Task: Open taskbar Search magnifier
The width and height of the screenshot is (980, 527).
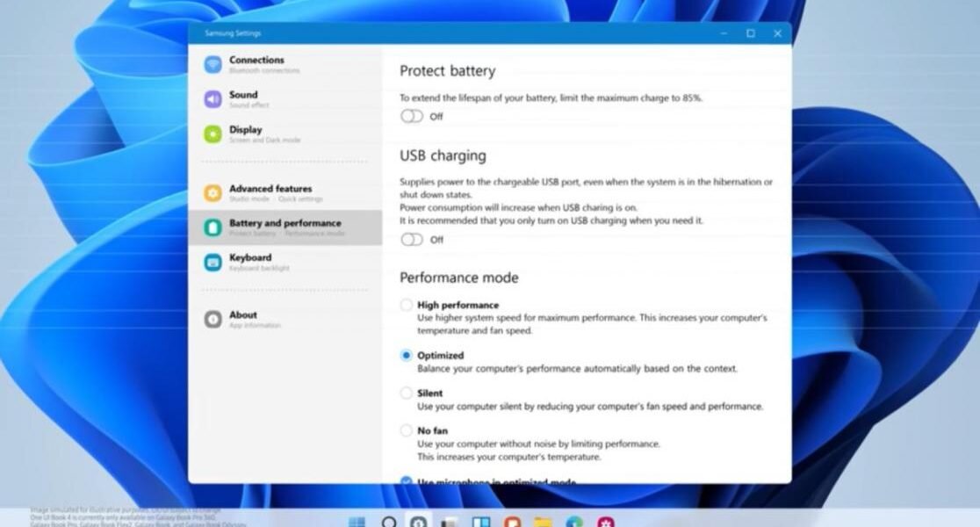Action: pos(389,522)
